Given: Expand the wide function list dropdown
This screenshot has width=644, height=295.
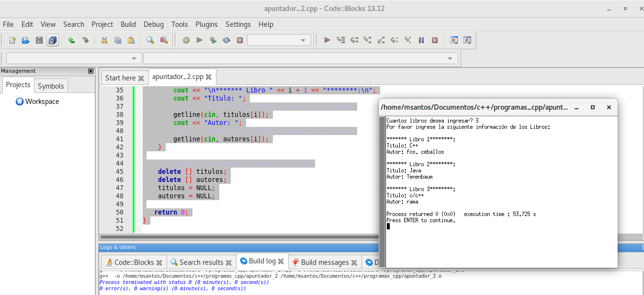Looking at the screenshot, I should point(450,58).
